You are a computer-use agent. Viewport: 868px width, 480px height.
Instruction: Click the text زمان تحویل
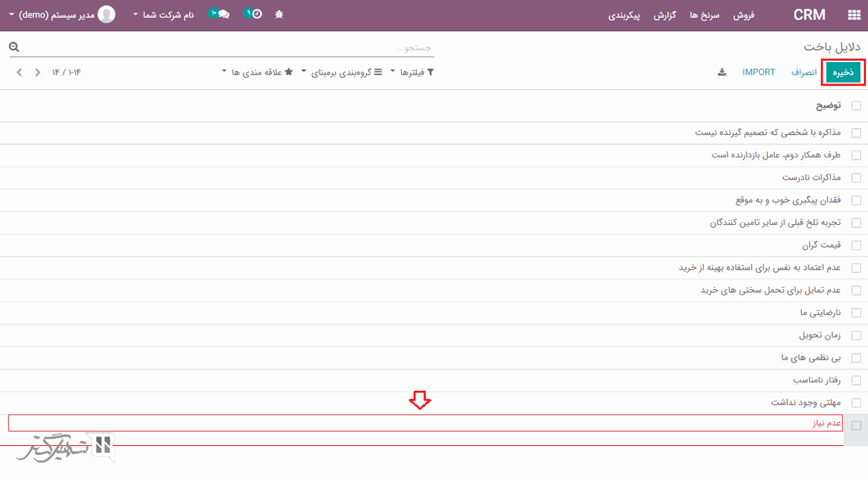point(820,335)
